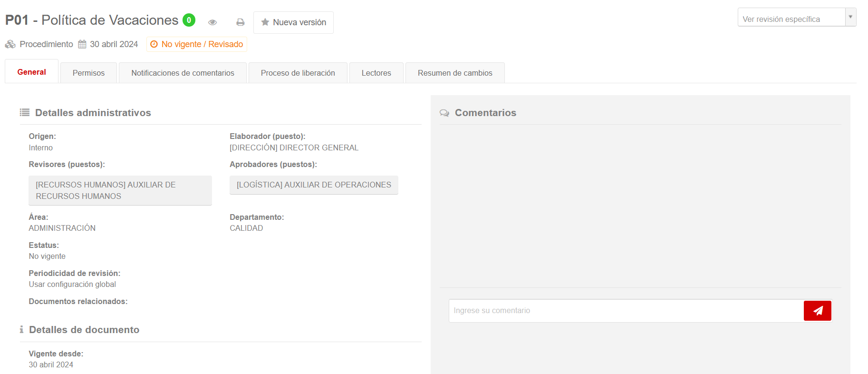Click the Comentarios speech bubbles icon
The image size is (868, 374).
coord(444,113)
